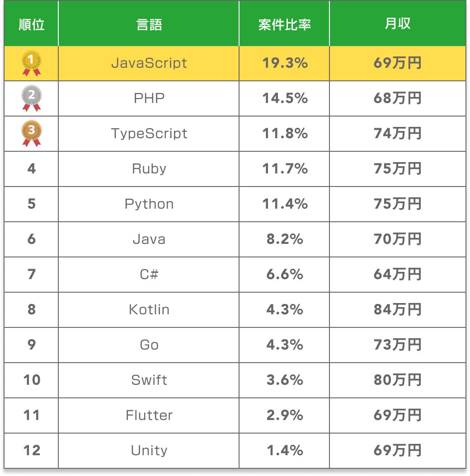This screenshot has width=470, height=476.
Task: Click the Unity language cell
Action: pos(149,451)
